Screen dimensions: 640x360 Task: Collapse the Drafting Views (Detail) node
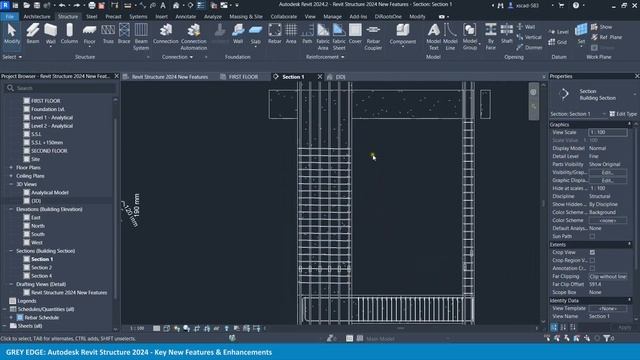tap(11, 284)
